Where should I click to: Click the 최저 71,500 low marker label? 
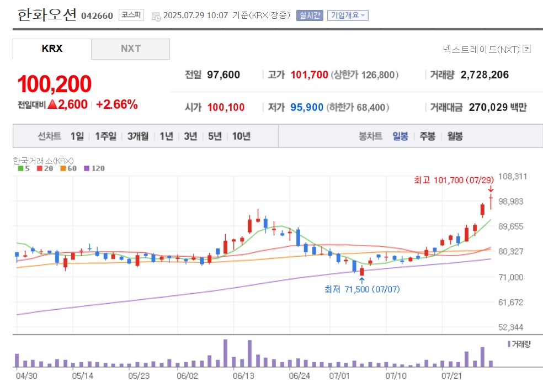click(362, 289)
